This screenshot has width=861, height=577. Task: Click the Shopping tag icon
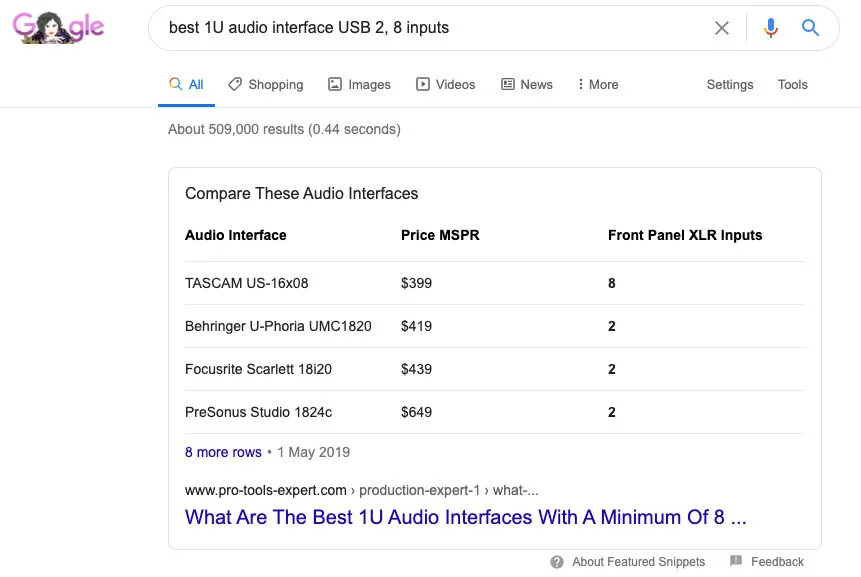point(235,84)
